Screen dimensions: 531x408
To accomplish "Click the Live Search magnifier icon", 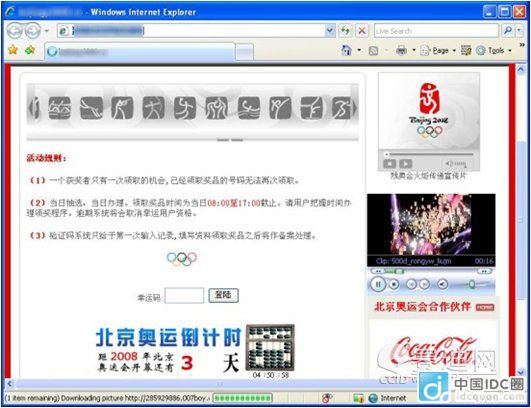I will [508, 31].
